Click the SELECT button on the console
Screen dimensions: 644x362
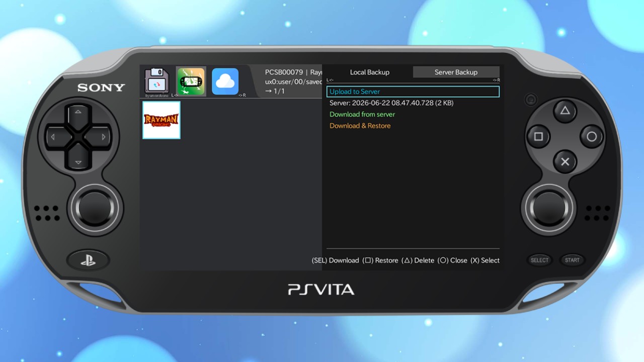pos(539,260)
